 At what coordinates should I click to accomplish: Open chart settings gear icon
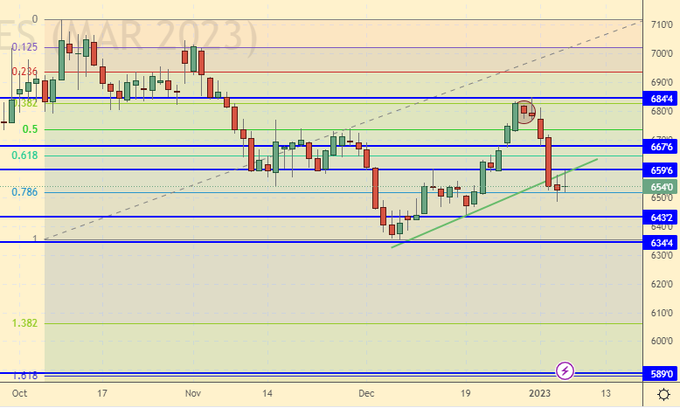coord(662,396)
